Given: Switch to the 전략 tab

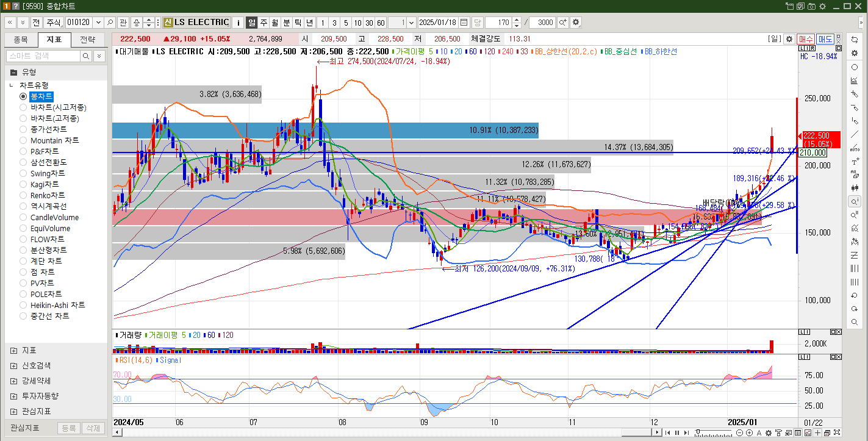Looking at the screenshot, I should 87,40.
